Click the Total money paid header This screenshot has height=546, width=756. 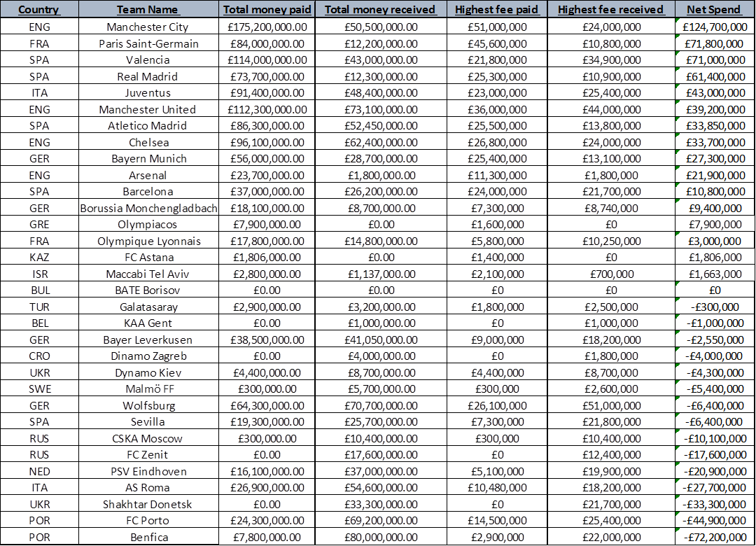(267, 10)
